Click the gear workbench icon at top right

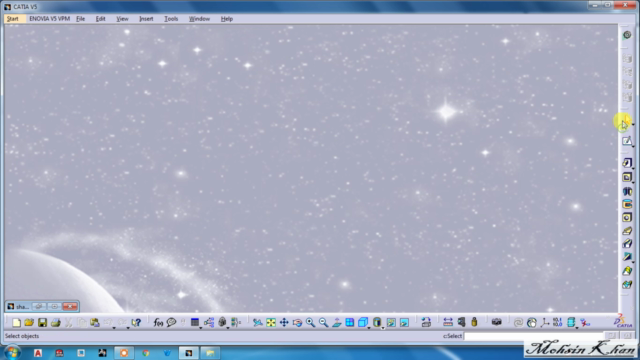pyautogui.click(x=627, y=35)
